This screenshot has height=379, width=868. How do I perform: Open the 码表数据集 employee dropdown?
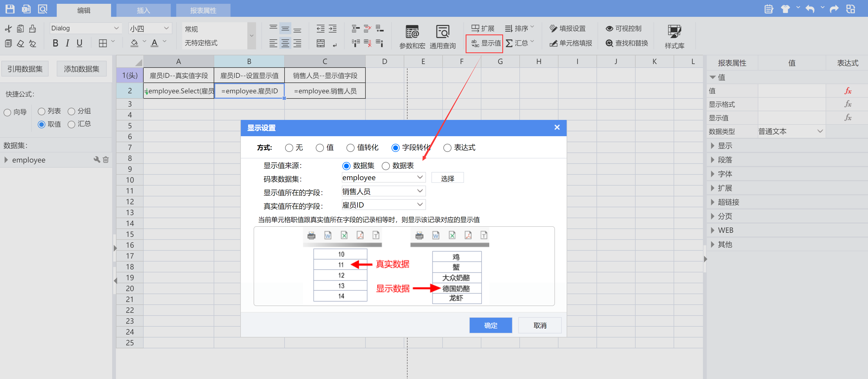tap(383, 178)
